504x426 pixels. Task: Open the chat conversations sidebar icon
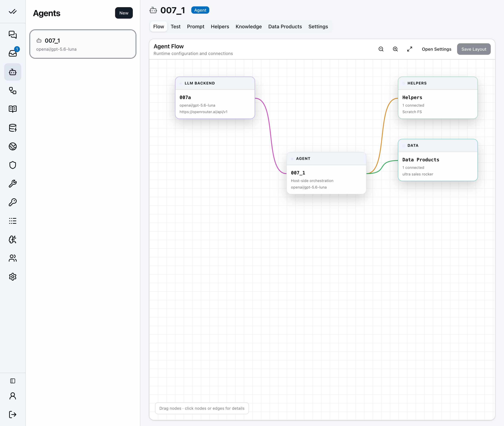13,35
